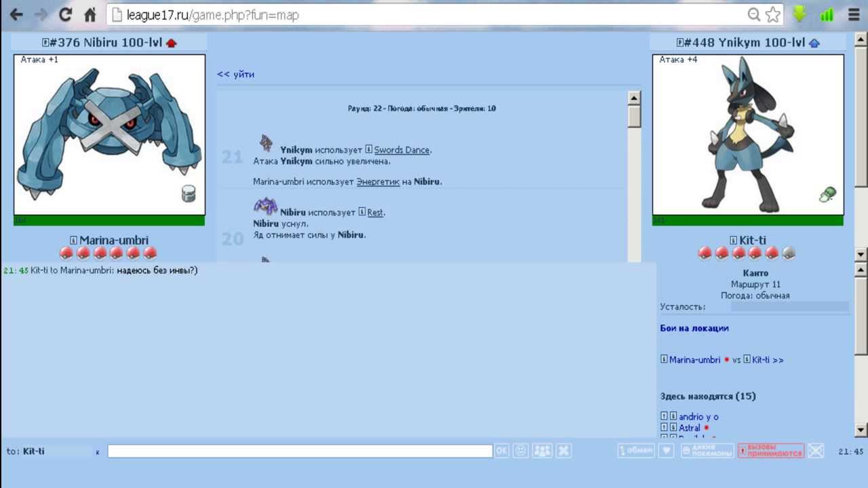This screenshot has width=868, height=488.
Task: Open the обмен trade button
Action: [x=636, y=451]
